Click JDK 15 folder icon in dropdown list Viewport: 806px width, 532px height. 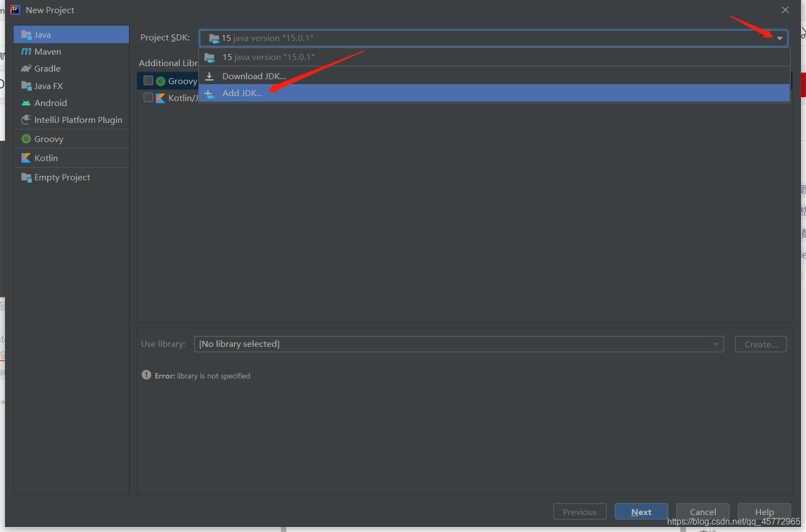(209, 57)
